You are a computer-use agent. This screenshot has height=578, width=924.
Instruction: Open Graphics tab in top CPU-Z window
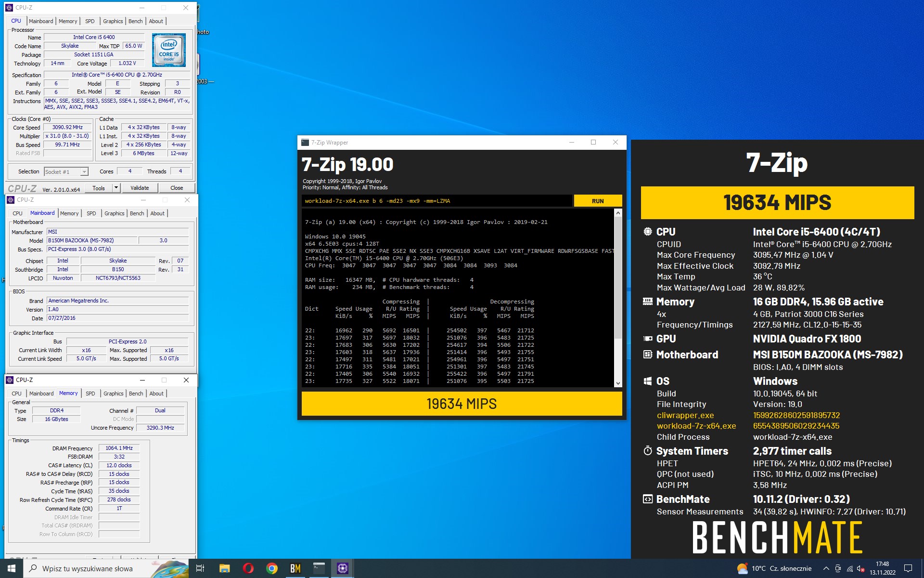point(113,21)
